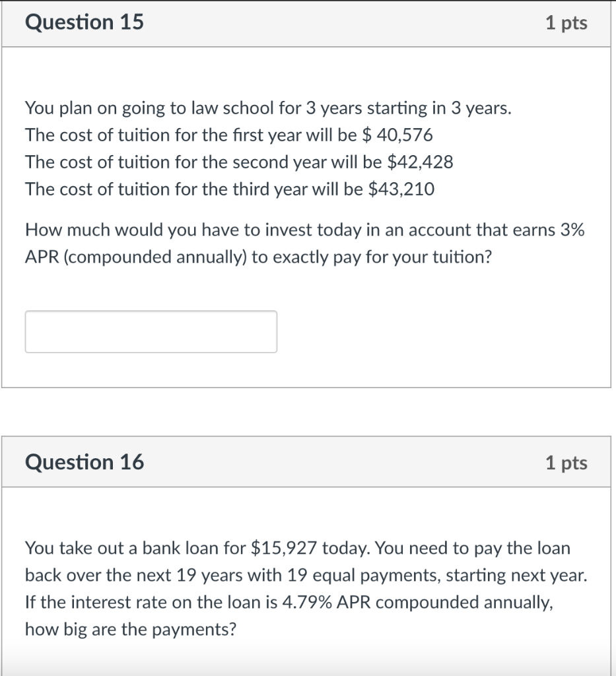Click the Question 16 panel header bar
Screen dimensions: 616x676
click(x=308, y=462)
